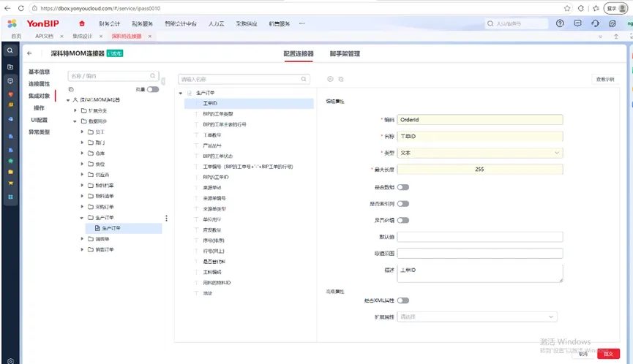Click the chat bubble icon in dark sidebar
This screenshot has width=633, height=364.
click(x=10, y=81)
